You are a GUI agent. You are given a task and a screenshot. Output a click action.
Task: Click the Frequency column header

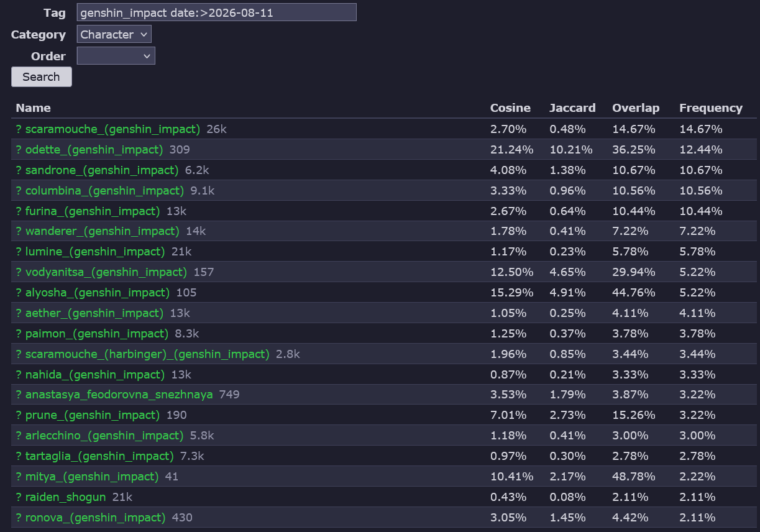[x=711, y=108]
